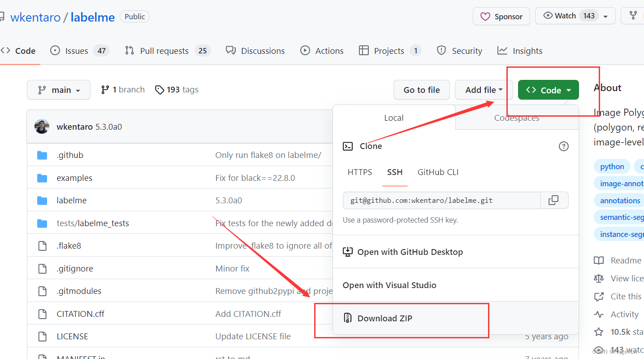Click the python topic tag

[x=612, y=166]
